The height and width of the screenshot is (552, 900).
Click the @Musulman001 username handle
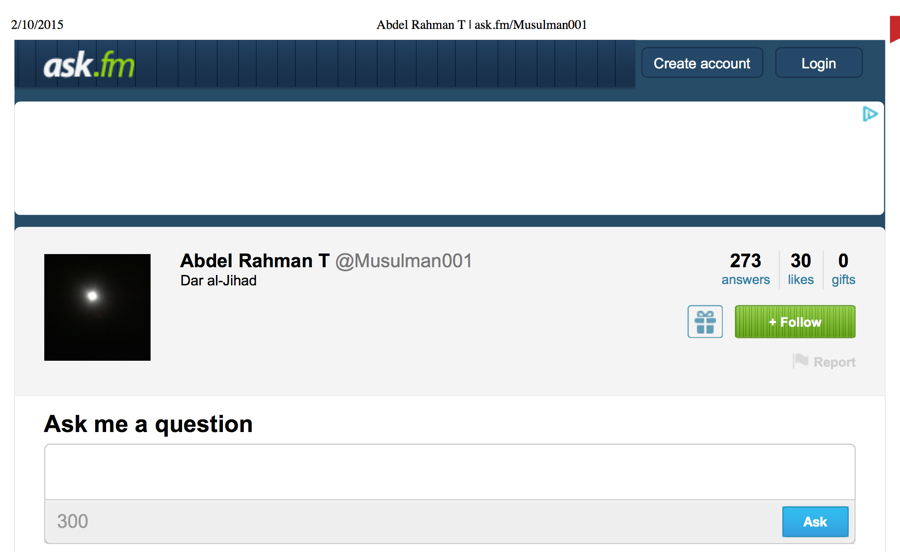[404, 261]
